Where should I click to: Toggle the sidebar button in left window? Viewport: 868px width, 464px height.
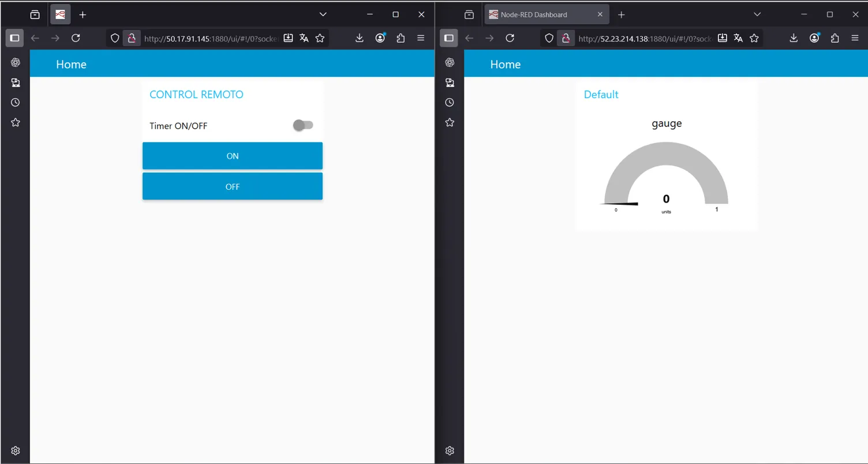coord(14,38)
